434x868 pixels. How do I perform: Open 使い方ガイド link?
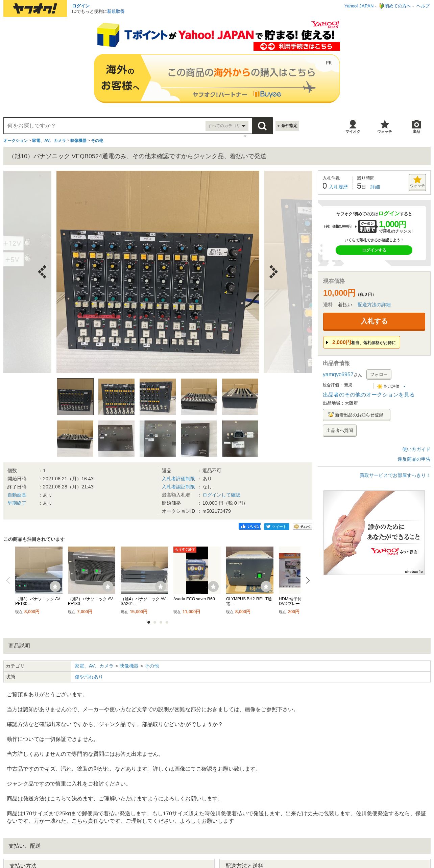point(416,449)
